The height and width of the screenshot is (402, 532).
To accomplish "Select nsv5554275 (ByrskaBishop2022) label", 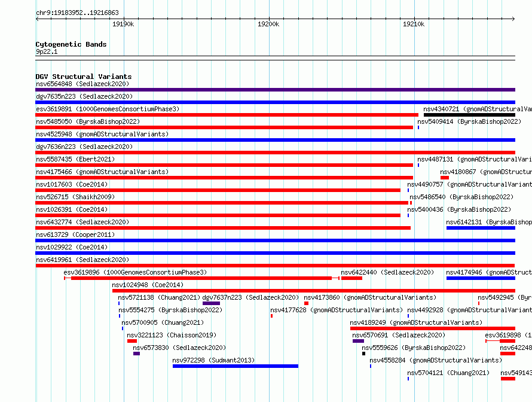I will 170,310.
